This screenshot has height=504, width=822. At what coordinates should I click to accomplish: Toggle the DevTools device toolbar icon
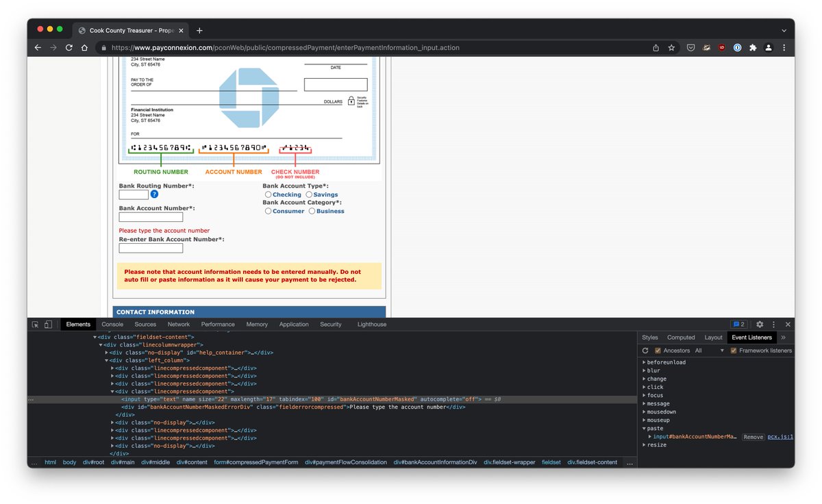point(48,325)
